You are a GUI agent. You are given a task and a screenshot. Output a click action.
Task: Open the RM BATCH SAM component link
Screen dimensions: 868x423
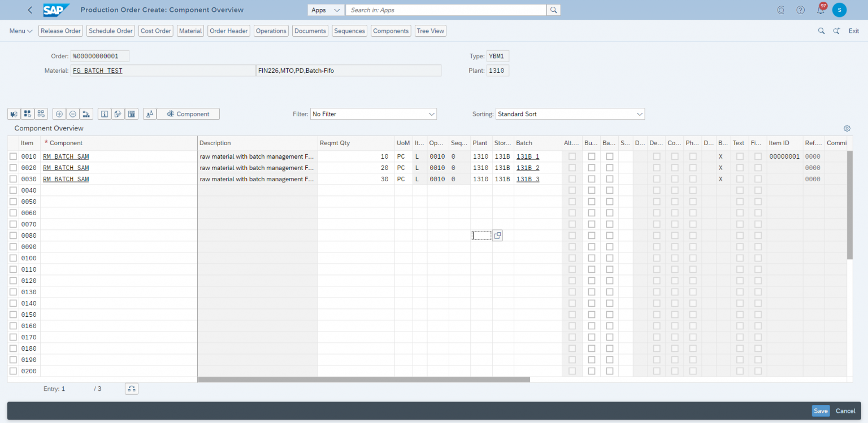click(x=65, y=156)
